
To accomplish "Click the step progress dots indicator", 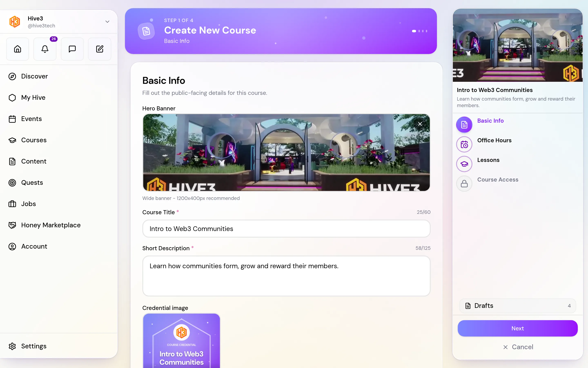I will coord(420,31).
